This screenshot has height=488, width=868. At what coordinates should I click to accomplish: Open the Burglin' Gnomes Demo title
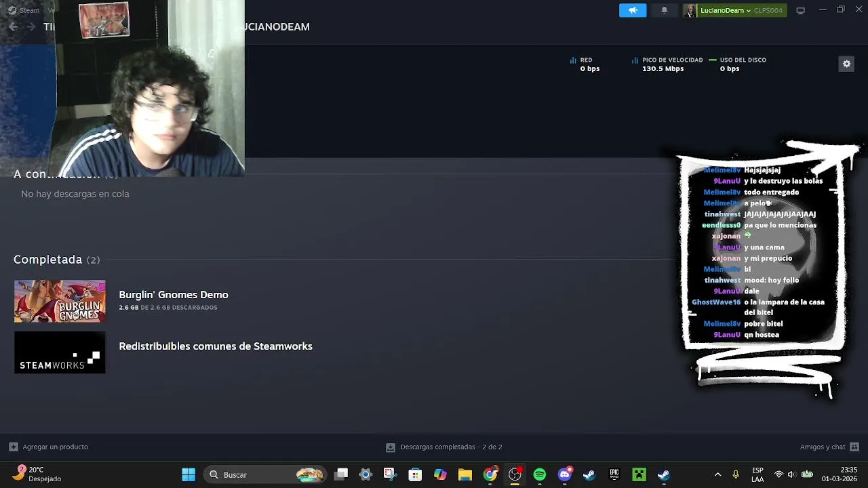pyautogui.click(x=174, y=295)
